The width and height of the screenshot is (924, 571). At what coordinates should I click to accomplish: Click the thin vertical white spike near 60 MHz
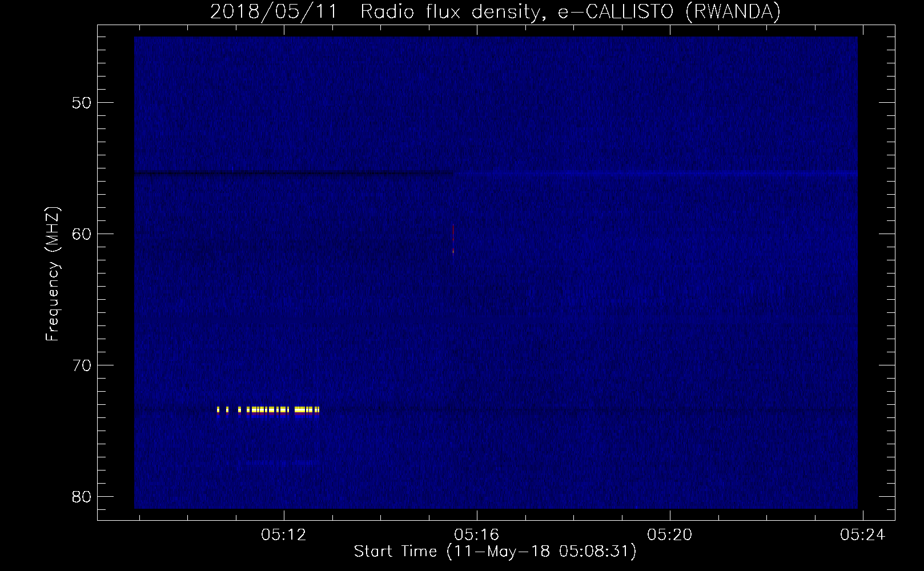click(x=453, y=239)
